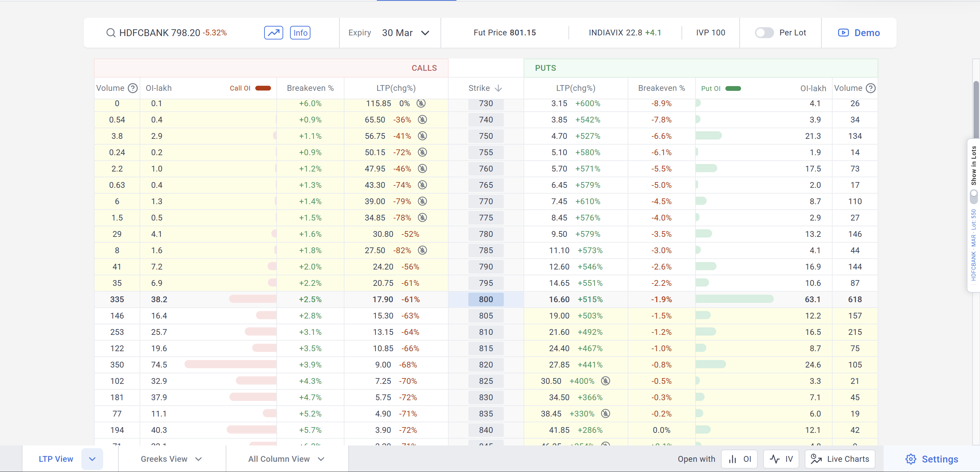Open the LTP View dropdown arrow
Viewport: 980px width, 472px height.
tap(92, 459)
